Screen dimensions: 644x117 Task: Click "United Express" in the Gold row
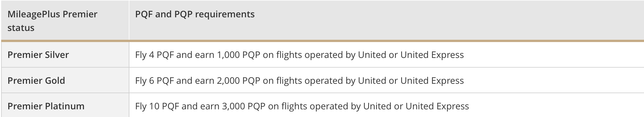[x=432, y=81]
